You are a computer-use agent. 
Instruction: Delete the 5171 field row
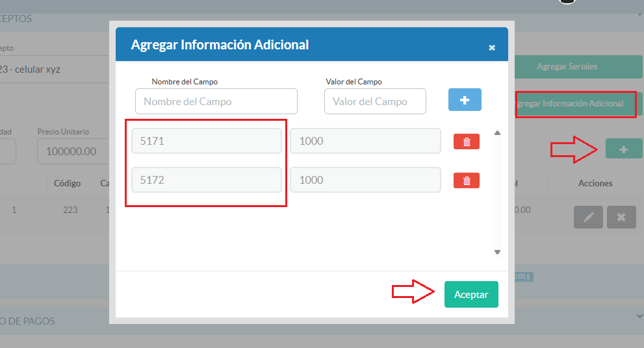point(466,142)
